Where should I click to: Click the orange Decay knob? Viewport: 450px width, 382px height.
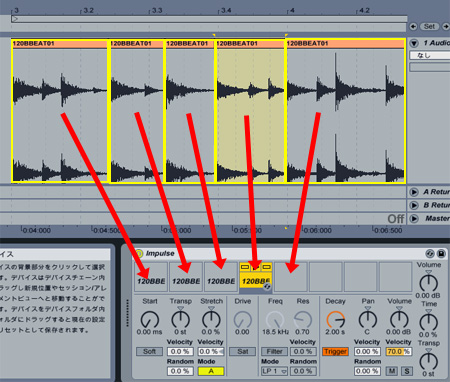tap(335, 319)
